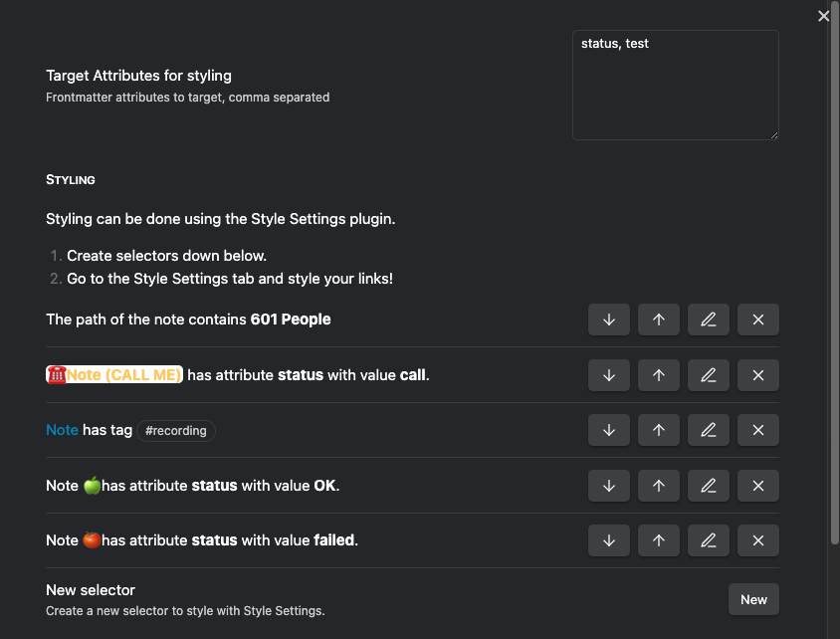Delete the status 'failed' selector

point(758,540)
